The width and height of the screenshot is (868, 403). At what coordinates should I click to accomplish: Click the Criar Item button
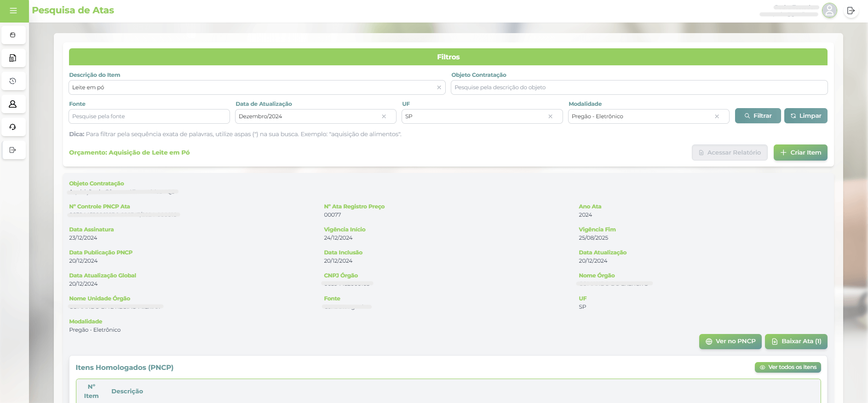pos(800,153)
